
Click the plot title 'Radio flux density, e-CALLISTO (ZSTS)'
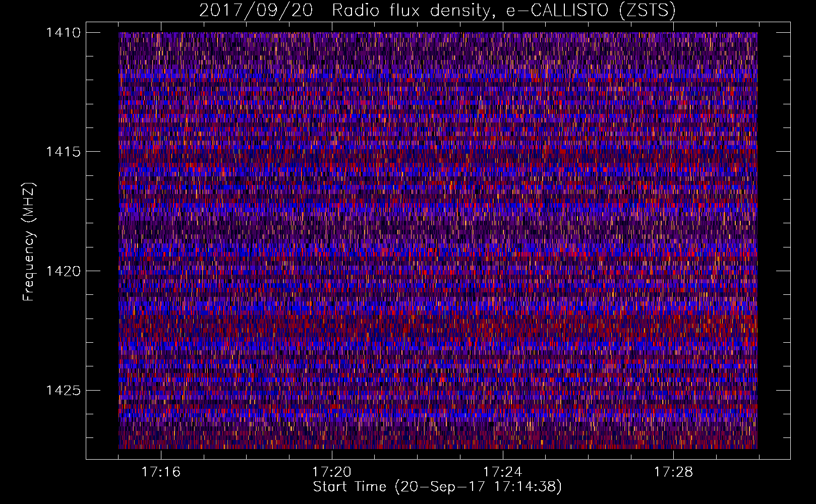(x=504, y=10)
